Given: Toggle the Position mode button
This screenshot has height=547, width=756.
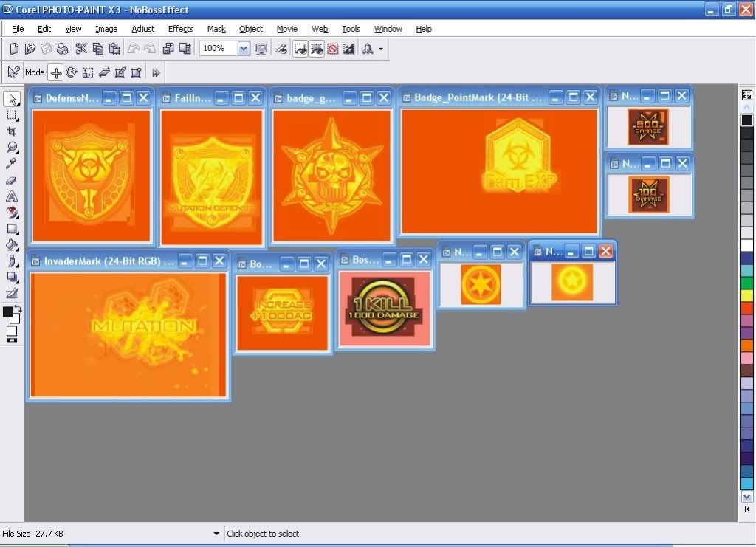Looking at the screenshot, I should tap(55, 72).
